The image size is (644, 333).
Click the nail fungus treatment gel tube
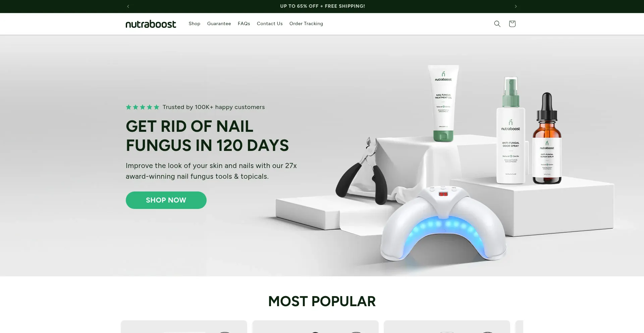443,103
